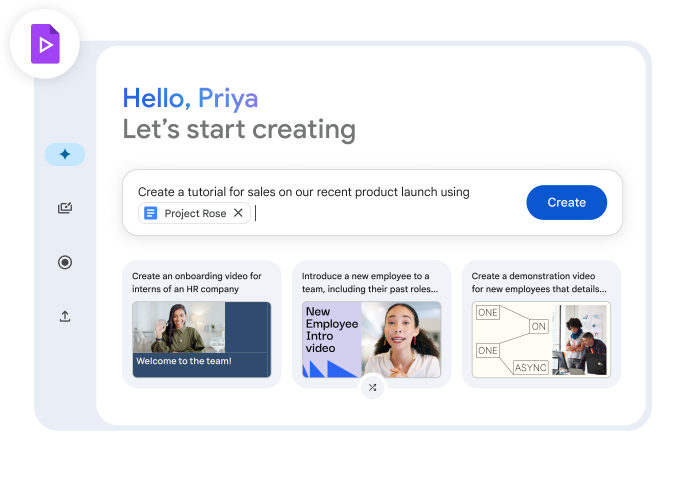Click the upload arrow sidebar icon
Viewport: 693px width, 487px height.
tap(65, 316)
